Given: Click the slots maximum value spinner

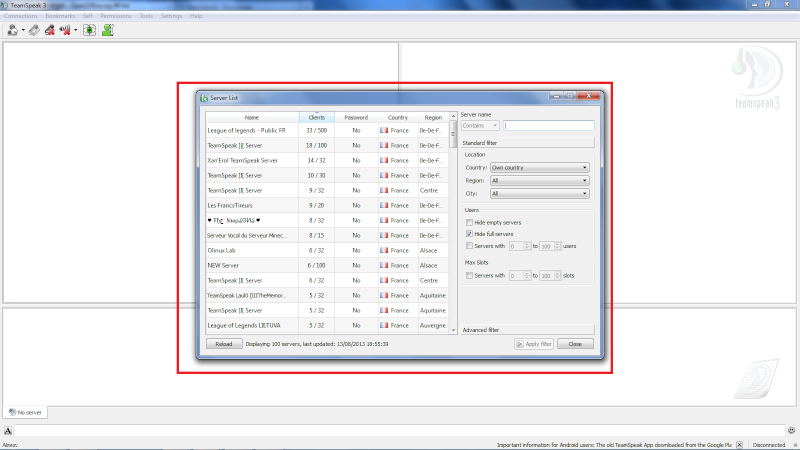Looking at the screenshot, I should tap(550, 276).
